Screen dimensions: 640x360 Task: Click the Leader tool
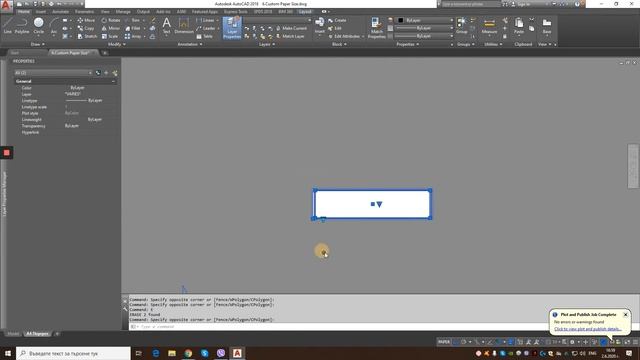(x=206, y=28)
